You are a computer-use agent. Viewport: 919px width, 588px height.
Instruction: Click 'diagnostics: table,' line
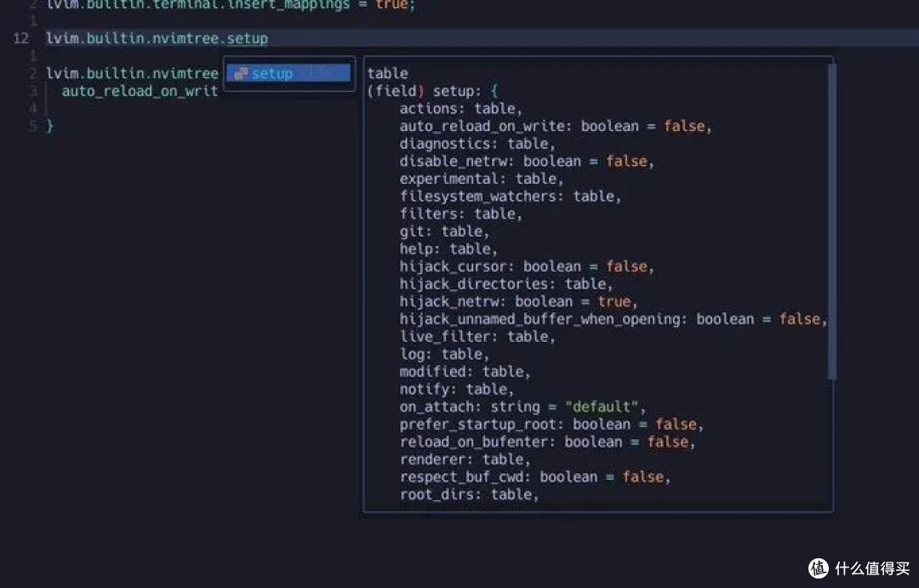click(x=477, y=144)
